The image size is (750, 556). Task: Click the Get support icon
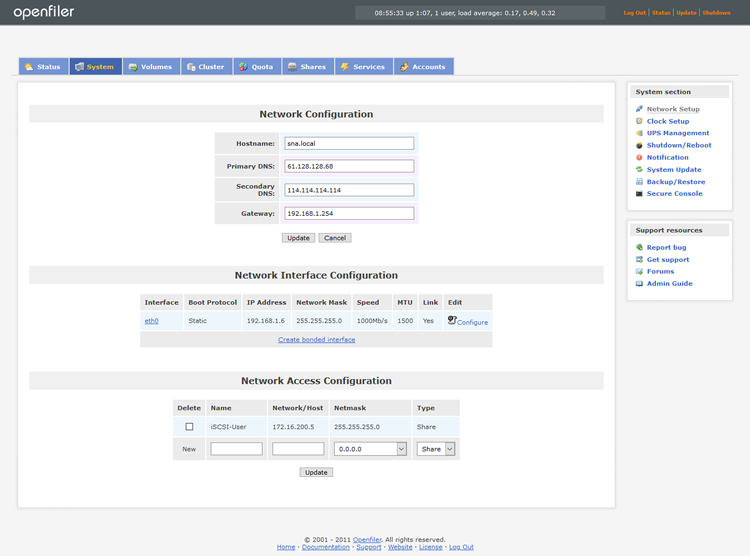click(x=639, y=259)
